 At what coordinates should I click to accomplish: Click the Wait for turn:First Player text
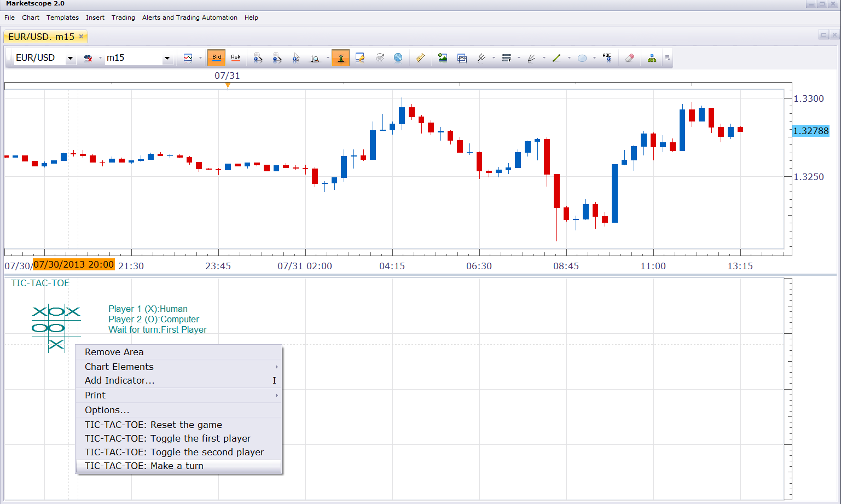158,329
